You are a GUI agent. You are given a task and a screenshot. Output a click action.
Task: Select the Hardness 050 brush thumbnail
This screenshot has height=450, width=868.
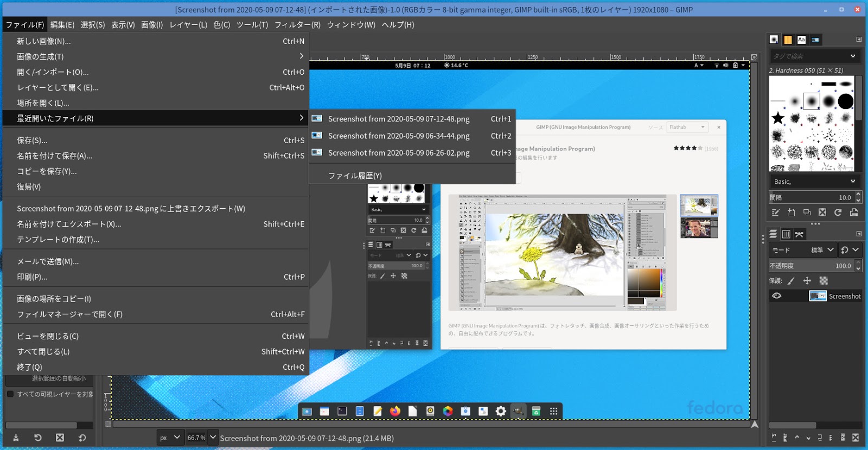pos(812,101)
